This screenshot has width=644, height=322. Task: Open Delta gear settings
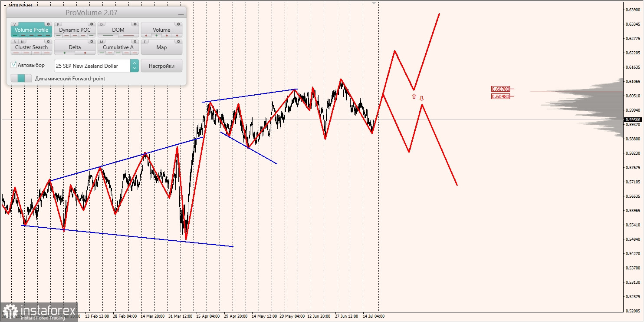click(92, 41)
